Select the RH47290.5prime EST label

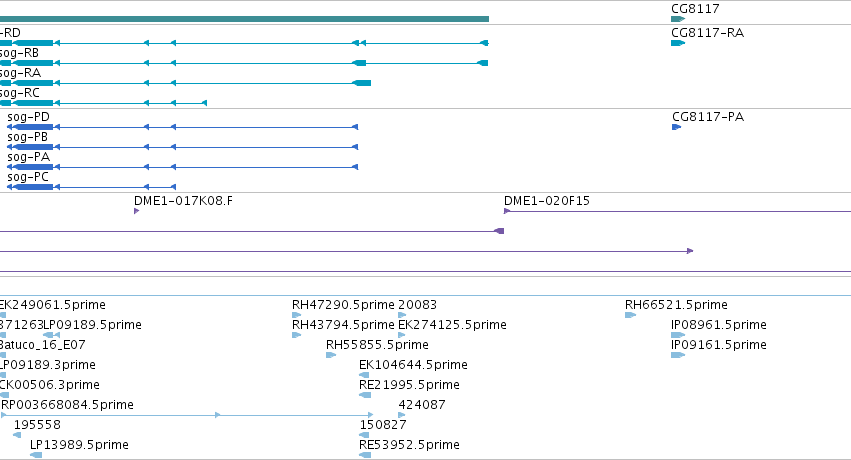coord(343,305)
